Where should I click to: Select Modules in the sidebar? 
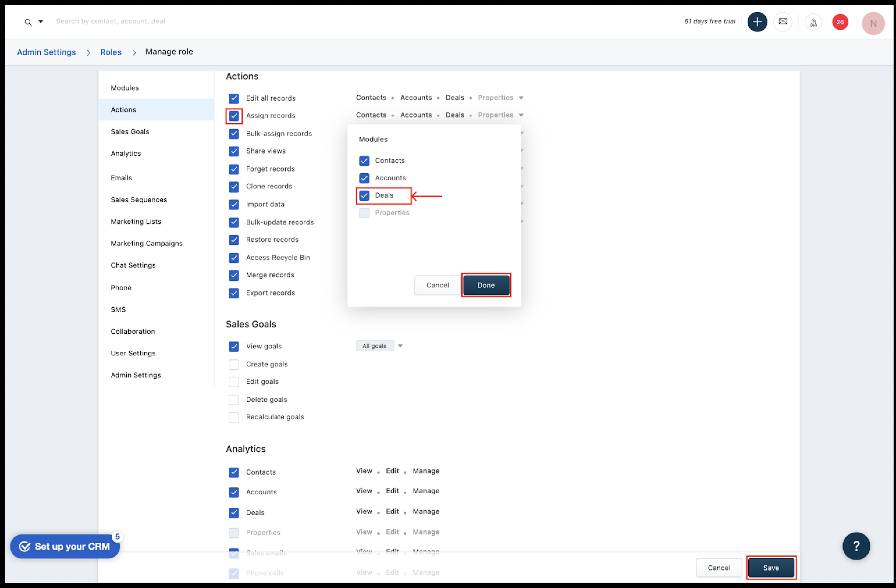pyautogui.click(x=156, y=88)
